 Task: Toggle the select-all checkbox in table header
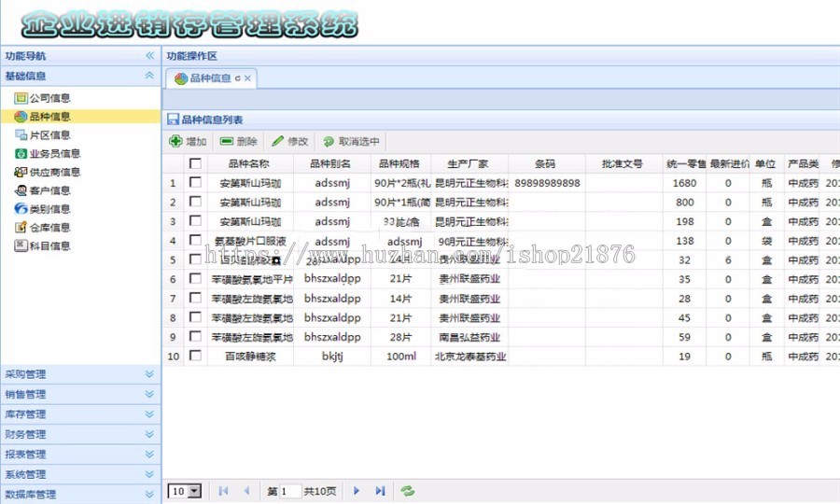(196, 163)
